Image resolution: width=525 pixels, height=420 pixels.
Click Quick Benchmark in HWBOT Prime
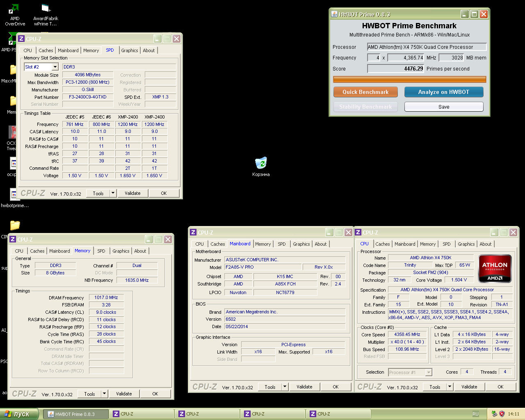click(x=365, y=92)
